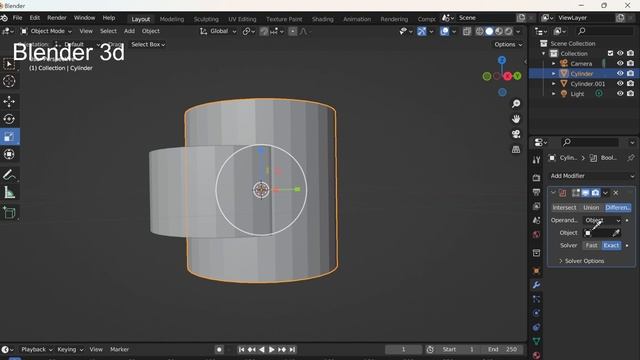Open Operand Type Object dropdown
Image resolution: width=640 pixels, height=360 pixels.
602,220
